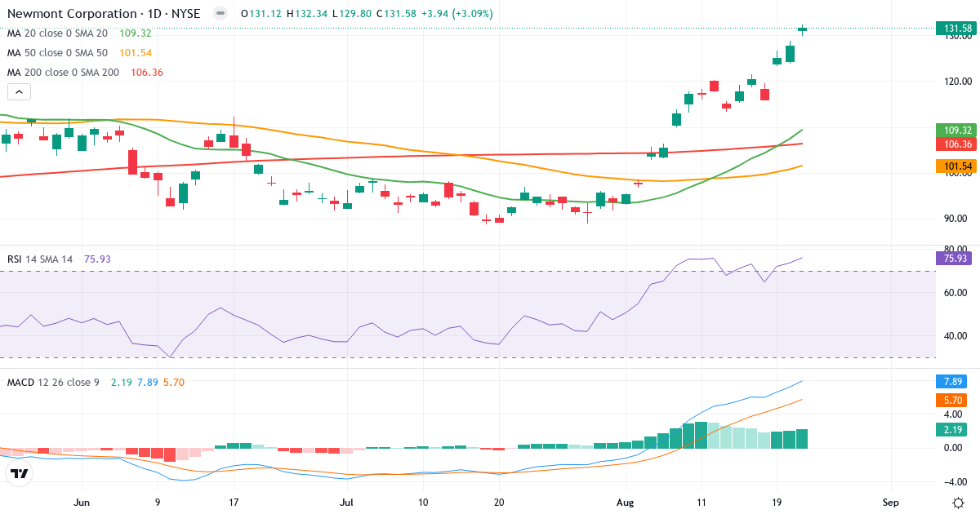
Task: Click the 131.58 current price label
Action: point(956,29)
